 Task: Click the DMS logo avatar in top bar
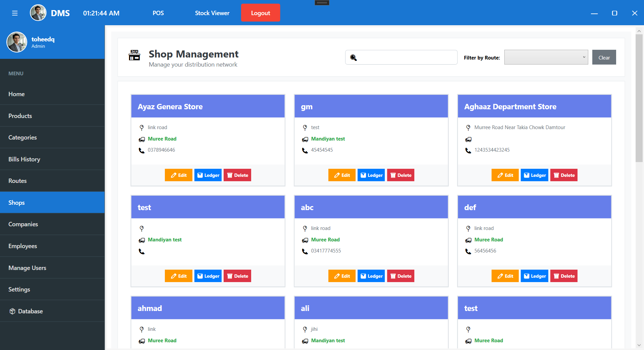click(38, 13)
